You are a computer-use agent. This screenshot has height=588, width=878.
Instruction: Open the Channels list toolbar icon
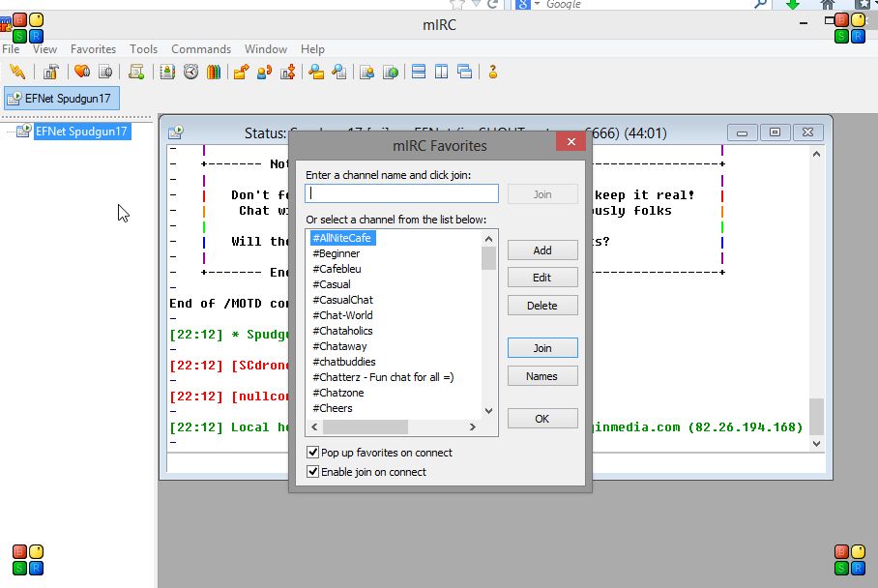105,72
